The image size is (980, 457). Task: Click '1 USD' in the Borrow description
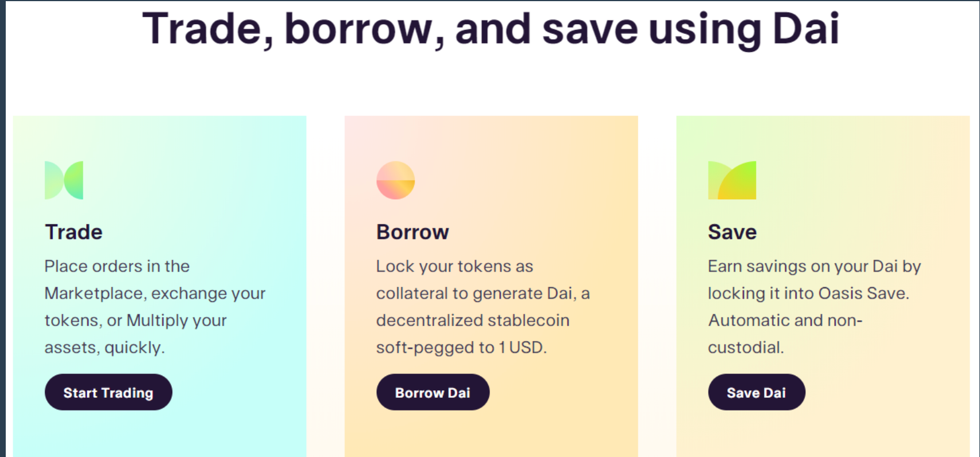pos(522,347)
